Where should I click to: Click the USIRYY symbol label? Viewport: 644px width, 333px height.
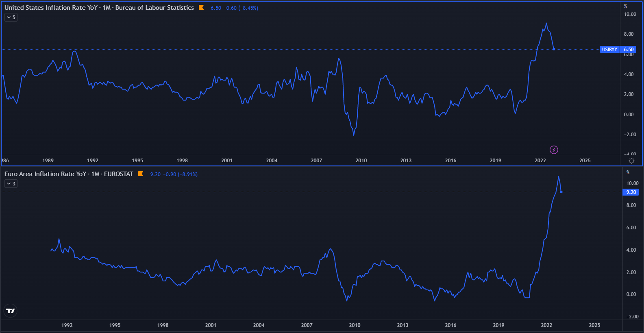point(609,50)
